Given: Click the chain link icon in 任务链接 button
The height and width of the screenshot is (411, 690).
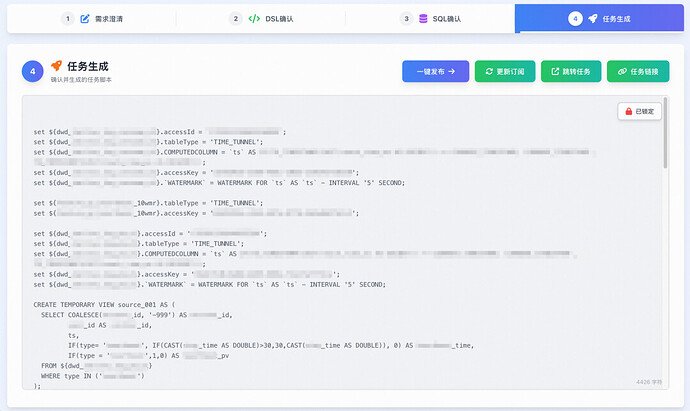Looking at the screenshot, I should click(x=622, y=71).
